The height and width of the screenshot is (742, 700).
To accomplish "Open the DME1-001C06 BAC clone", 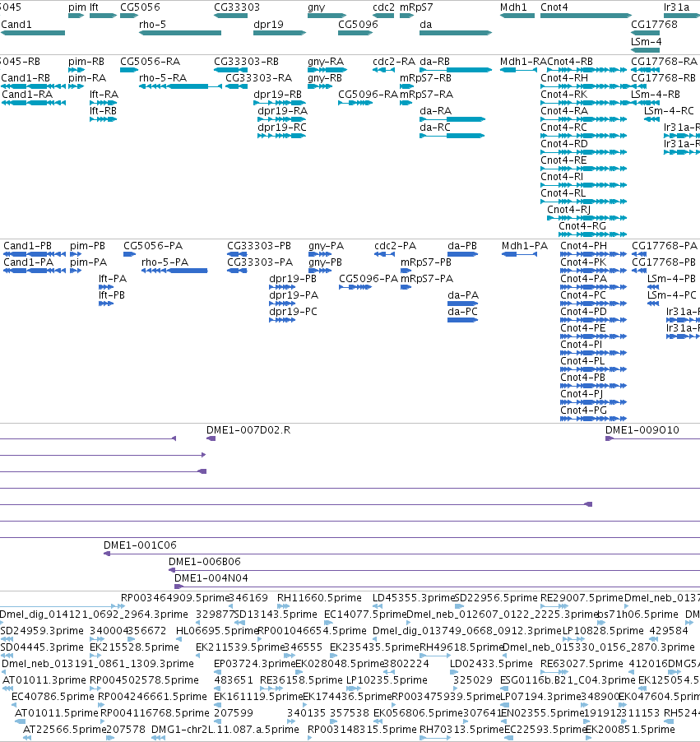I will [402, 554].
